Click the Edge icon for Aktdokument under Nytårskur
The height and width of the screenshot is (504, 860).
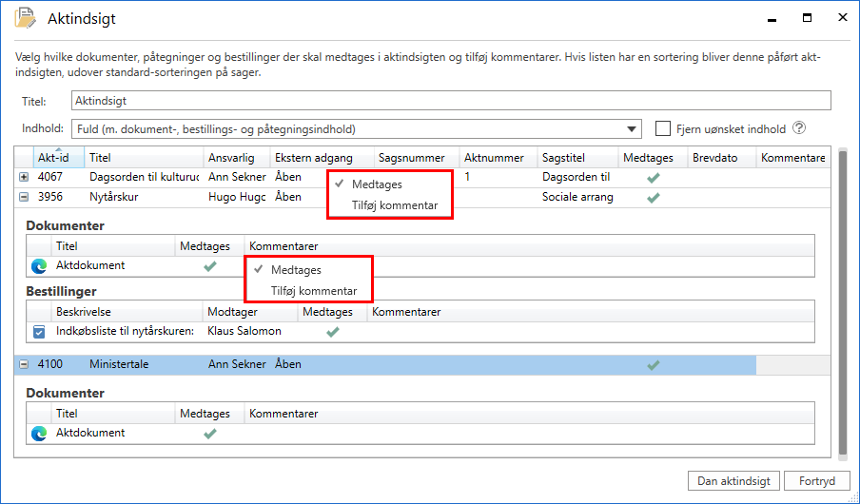pyautogui.click(x=39, y=266)
